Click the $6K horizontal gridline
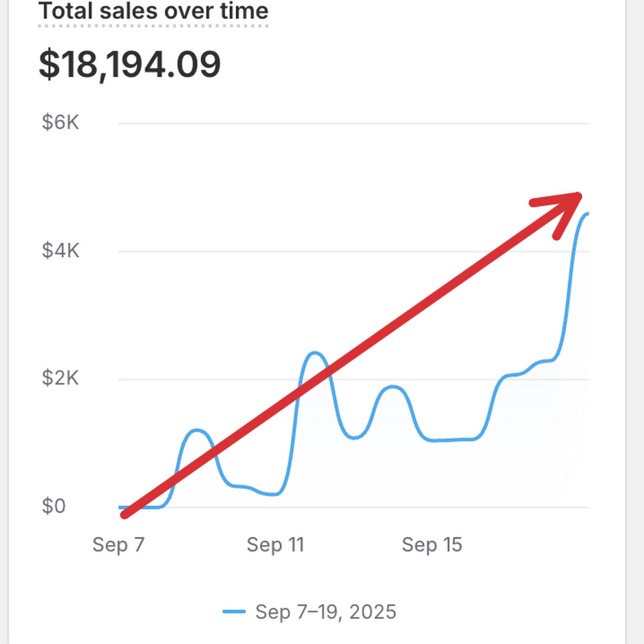 pos(353,124)
